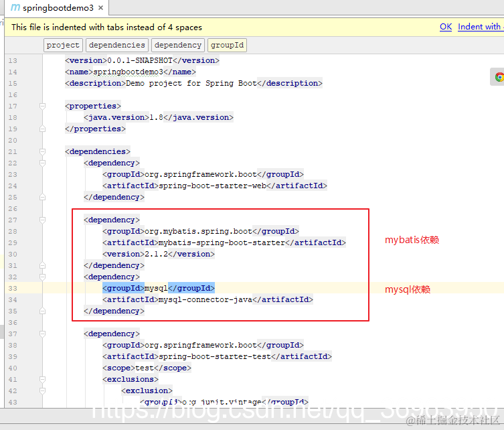The width and height of the screenshot is (504, 430).
Task: Select the 'groupId' breadcrumb
Action: [x=227, y=45]
